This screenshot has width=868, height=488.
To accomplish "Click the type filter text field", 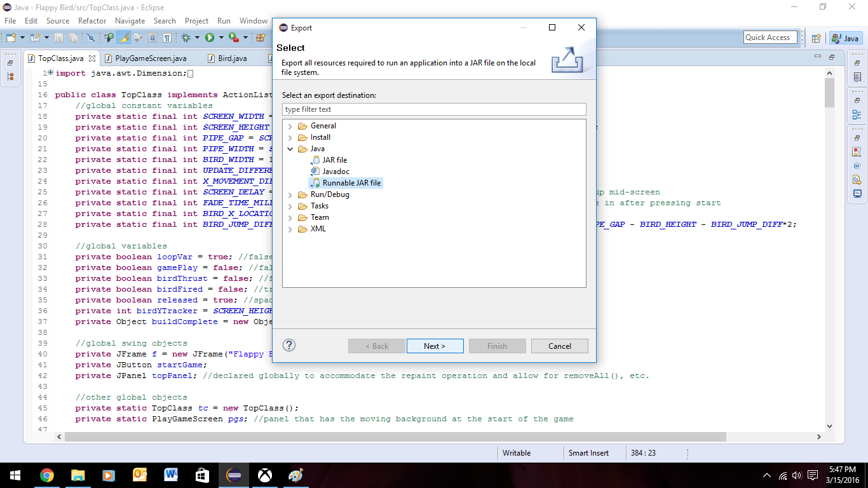I will pos(434,109).
